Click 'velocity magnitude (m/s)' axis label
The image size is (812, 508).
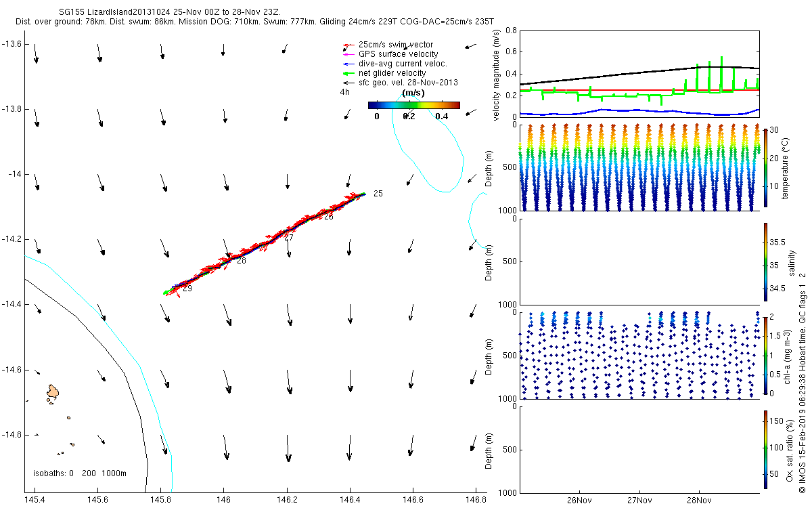(x=497, y=74)
